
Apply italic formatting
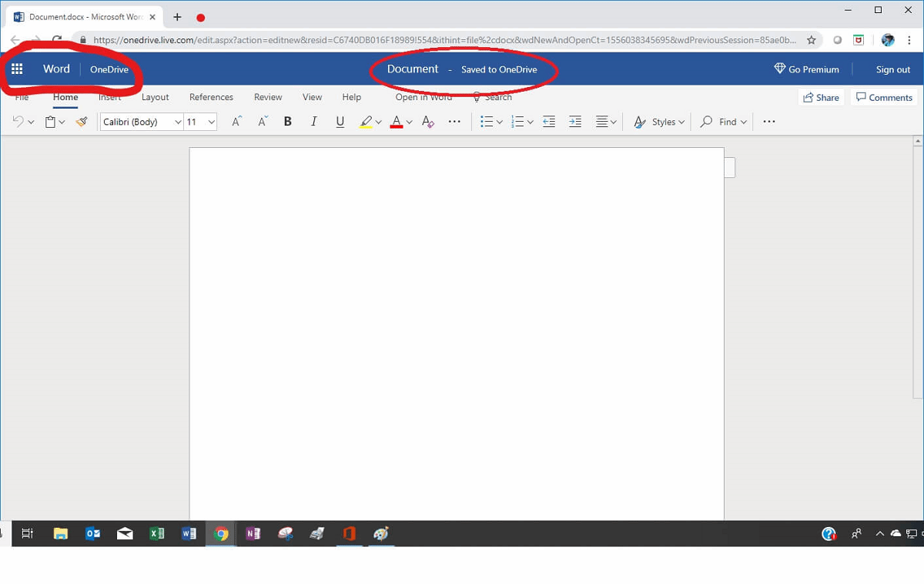click(x=313, y=121)
